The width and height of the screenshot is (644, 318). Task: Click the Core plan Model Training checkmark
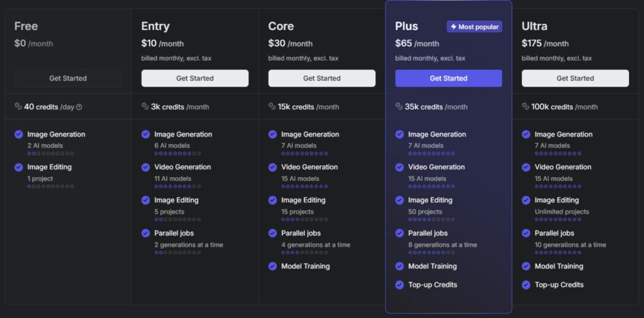pos(272,266)
